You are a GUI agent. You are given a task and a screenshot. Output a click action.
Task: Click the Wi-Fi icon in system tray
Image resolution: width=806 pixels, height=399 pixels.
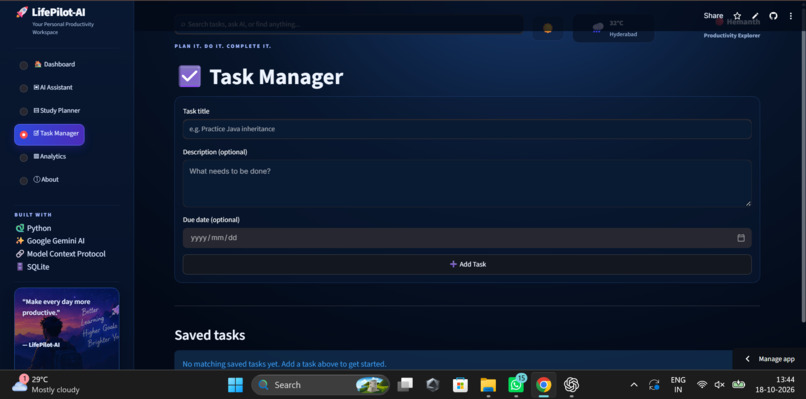coord(702,385)
